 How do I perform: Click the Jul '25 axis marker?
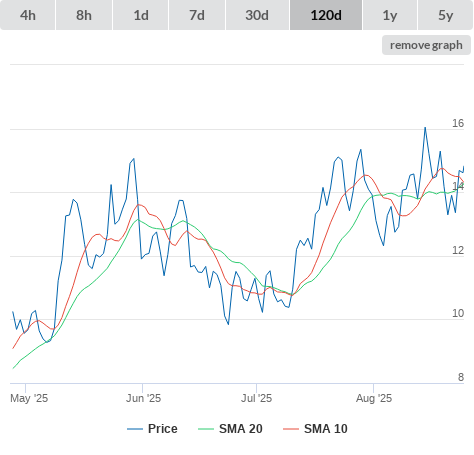256,398
